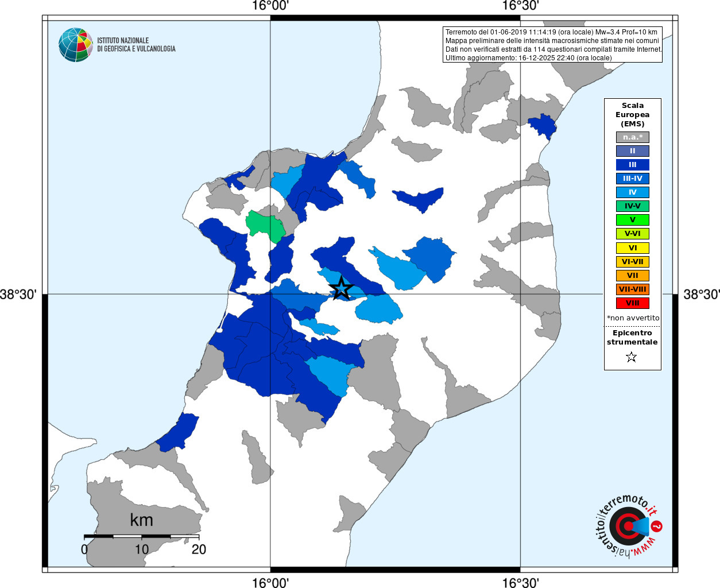Click the '*non avvertito' legend note
The width and height of the screenshot is (720, 588).
coord(633,318)
